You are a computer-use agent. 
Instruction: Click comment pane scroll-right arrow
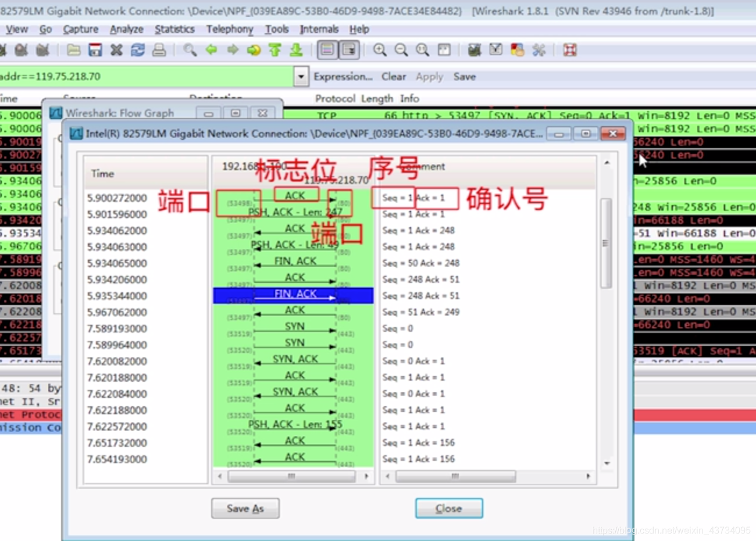click(x=588, y=476)
